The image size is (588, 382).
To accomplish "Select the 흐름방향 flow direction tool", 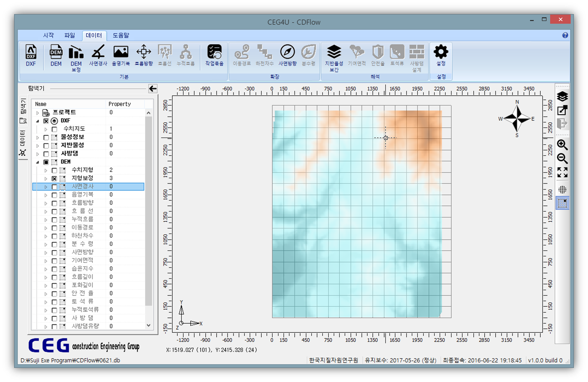I will [144, 56].
